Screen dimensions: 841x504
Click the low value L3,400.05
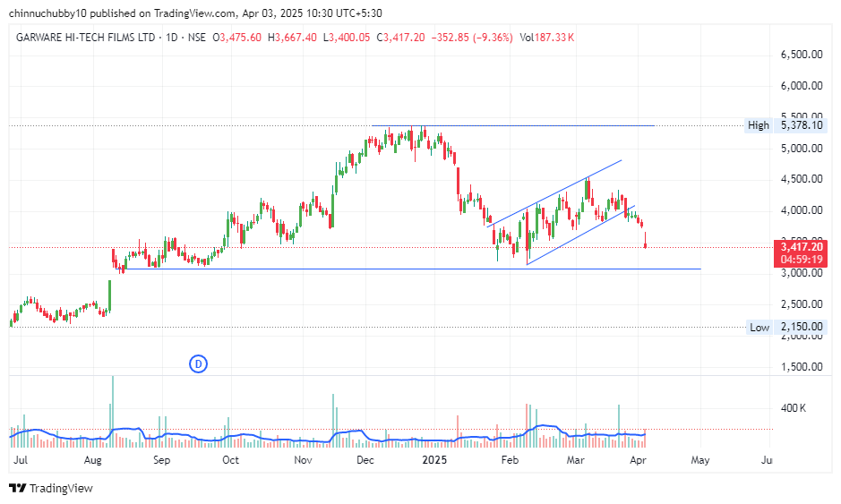[x=347, y=38]
